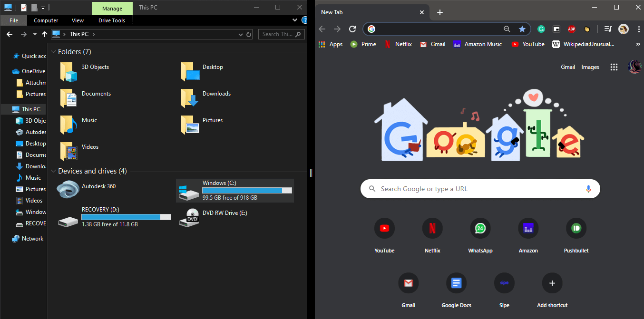Switch to the Drive Tools tab
This screenshot has height=319, width=644.
point(112,20)
